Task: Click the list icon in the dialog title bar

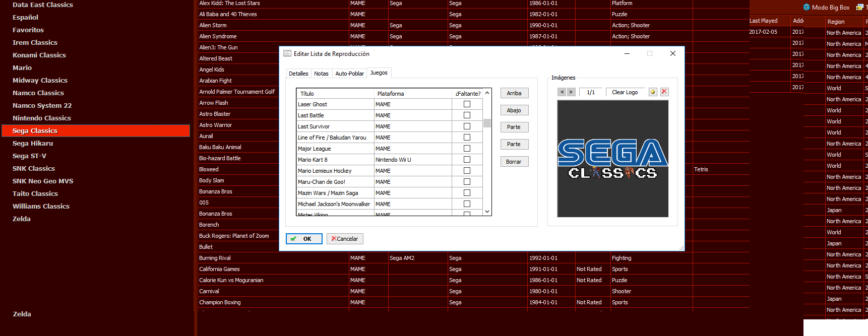Action: pyautogui.click(x=287, y=53)
